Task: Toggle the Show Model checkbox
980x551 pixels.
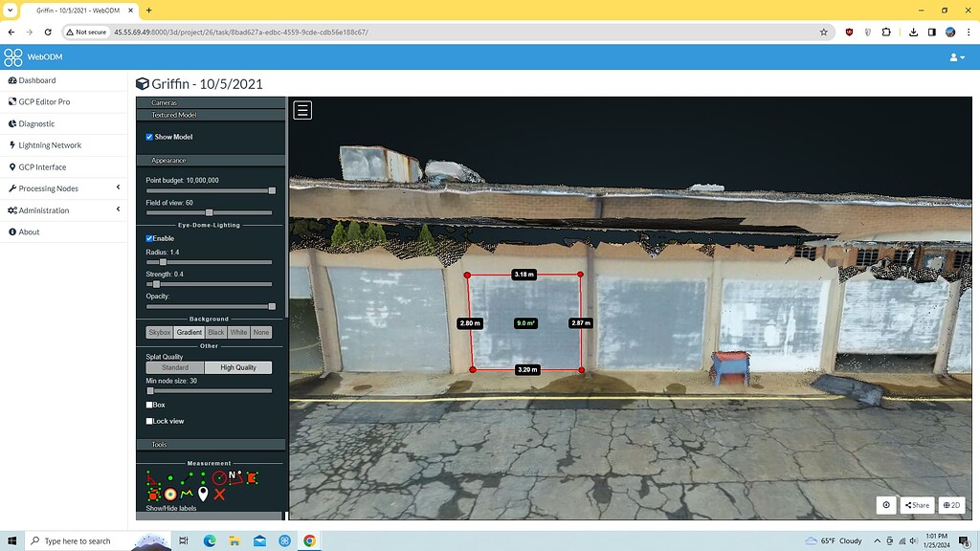Action: coord(148,136)
